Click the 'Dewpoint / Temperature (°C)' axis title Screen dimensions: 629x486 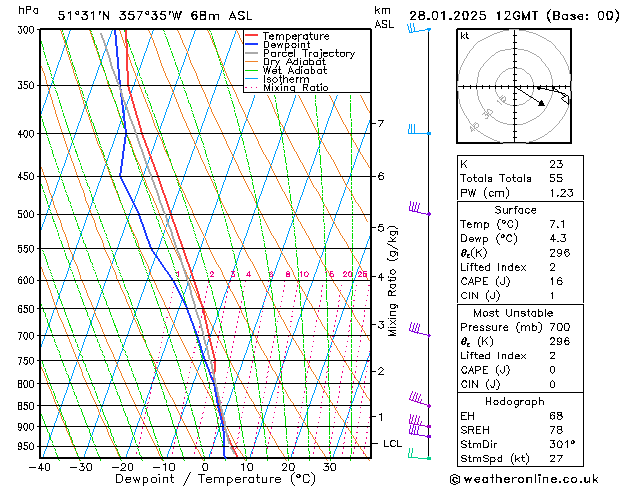pos(215,479)
